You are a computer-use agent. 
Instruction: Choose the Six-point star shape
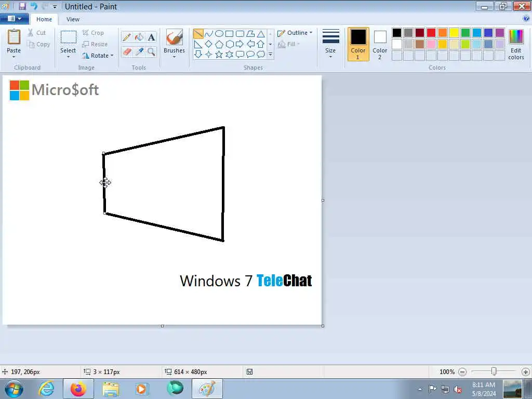pos(229,54)
